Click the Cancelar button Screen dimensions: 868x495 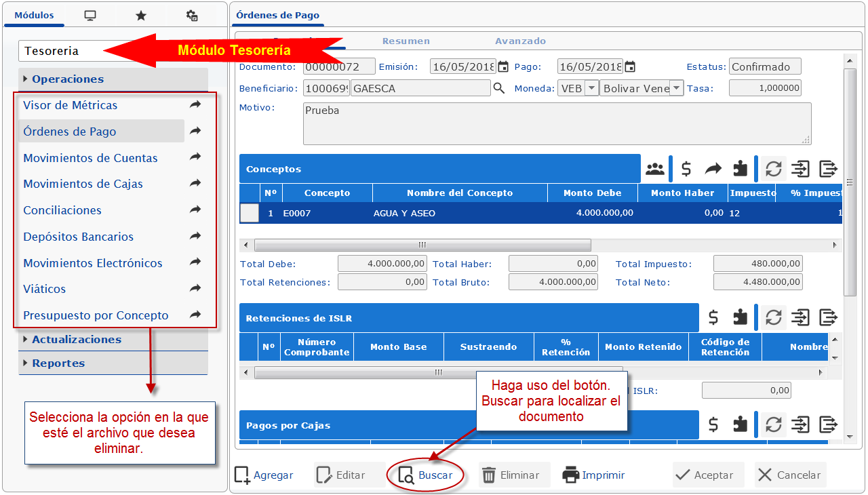pyautogui.click(x=791, y=475)
